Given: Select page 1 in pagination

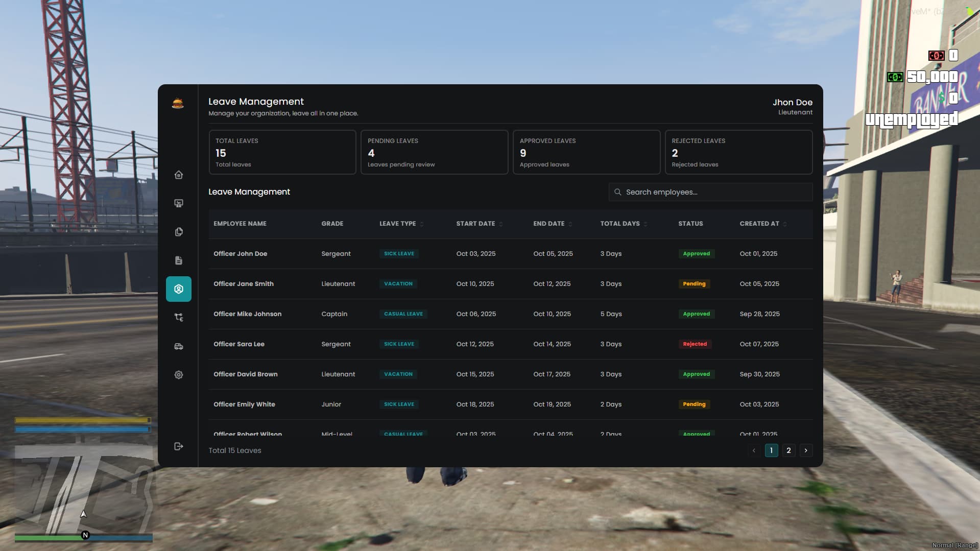Looking at the screenshot, I should [771, 450].
